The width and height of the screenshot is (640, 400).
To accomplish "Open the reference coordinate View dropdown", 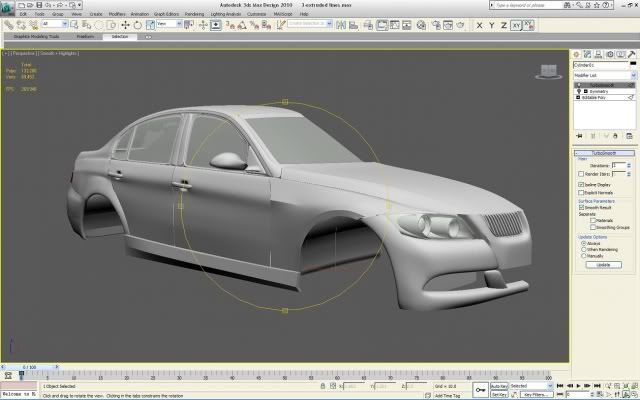I will coord(169,24).
